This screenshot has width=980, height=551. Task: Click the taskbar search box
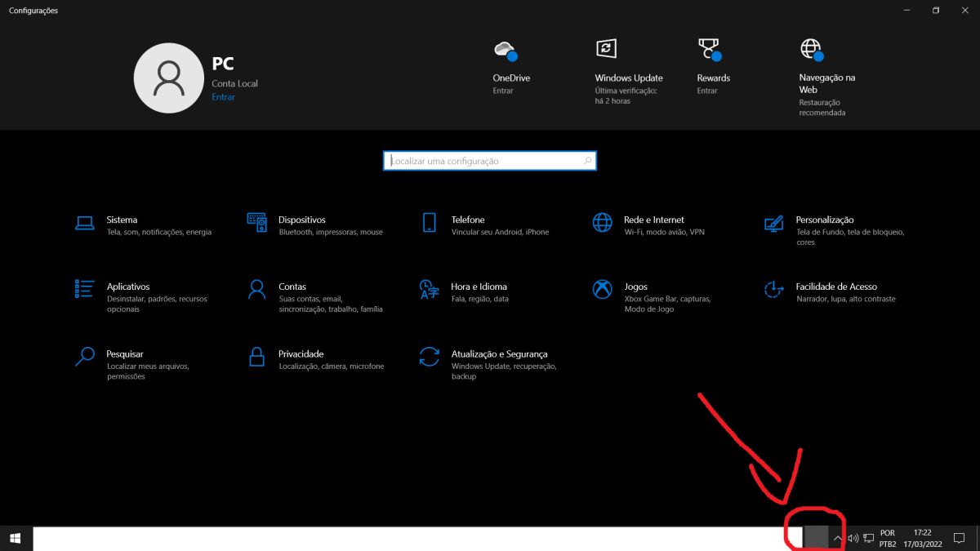point(418,539)
